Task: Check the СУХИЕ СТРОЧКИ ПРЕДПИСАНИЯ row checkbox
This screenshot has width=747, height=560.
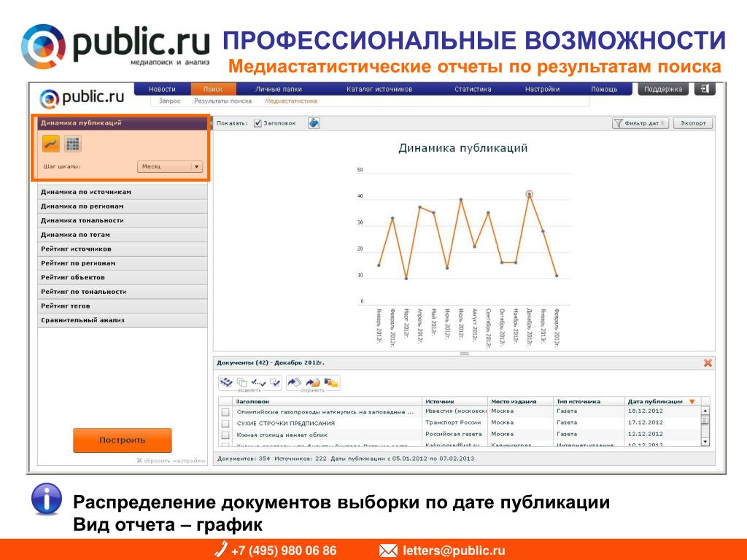Action: point(226,424)
